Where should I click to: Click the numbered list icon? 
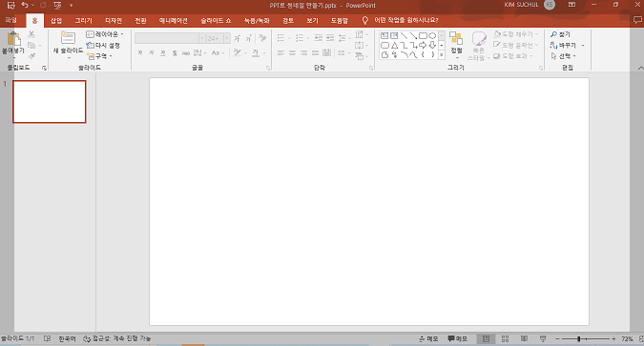point(300,38)
